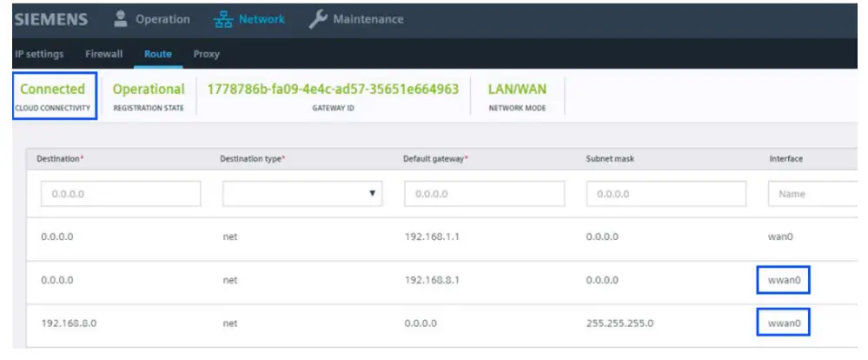The image size is (868, 360).
Task: Click the Interface Name input field
Action: click(x=812, y=194)
